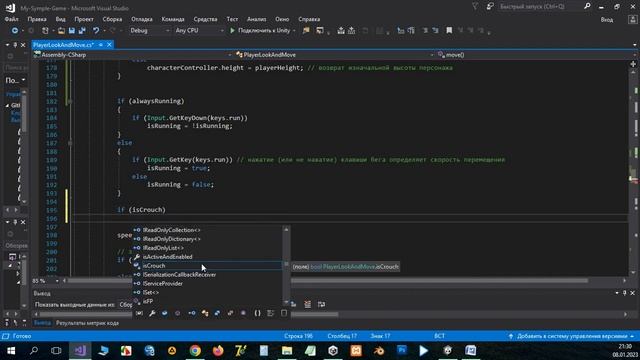Switch to Результаты метрик кода tab
640x360 pixels.
point(87,323)
